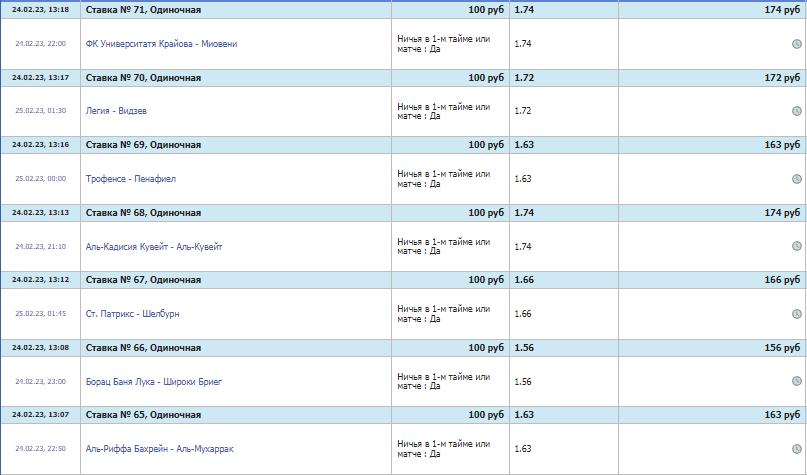The image size is (807, 475).
Task: Click the Ставка № 71, Одиночная header
Action: (143, 9)
